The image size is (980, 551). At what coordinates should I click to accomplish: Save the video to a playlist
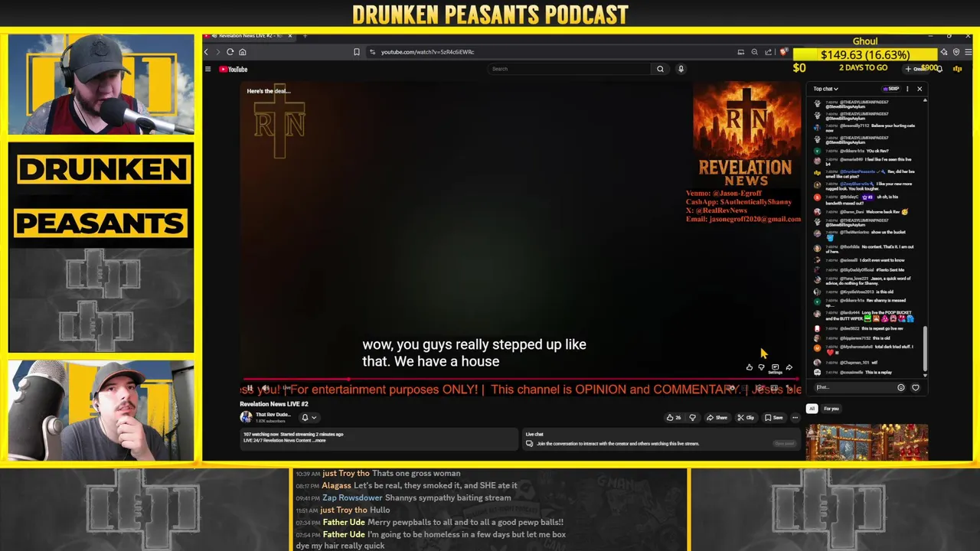(774, 418)
